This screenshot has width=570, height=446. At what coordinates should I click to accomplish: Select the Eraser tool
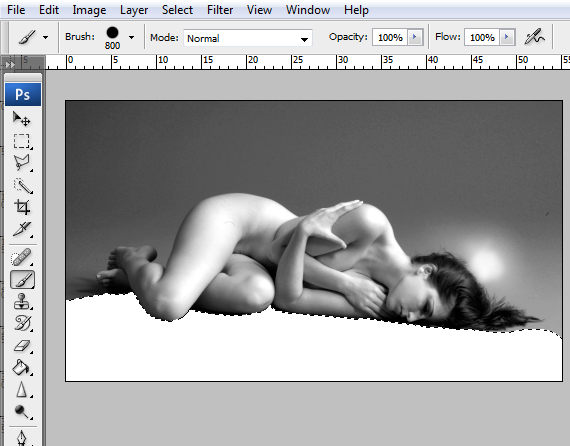coord(22,346)
